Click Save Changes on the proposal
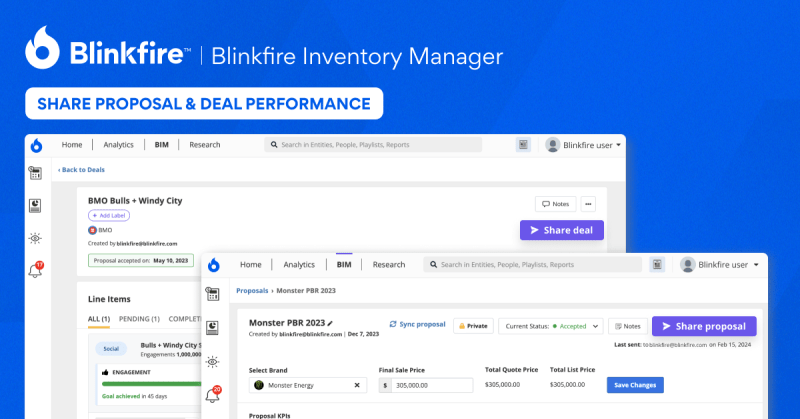 tap(635, 385)
